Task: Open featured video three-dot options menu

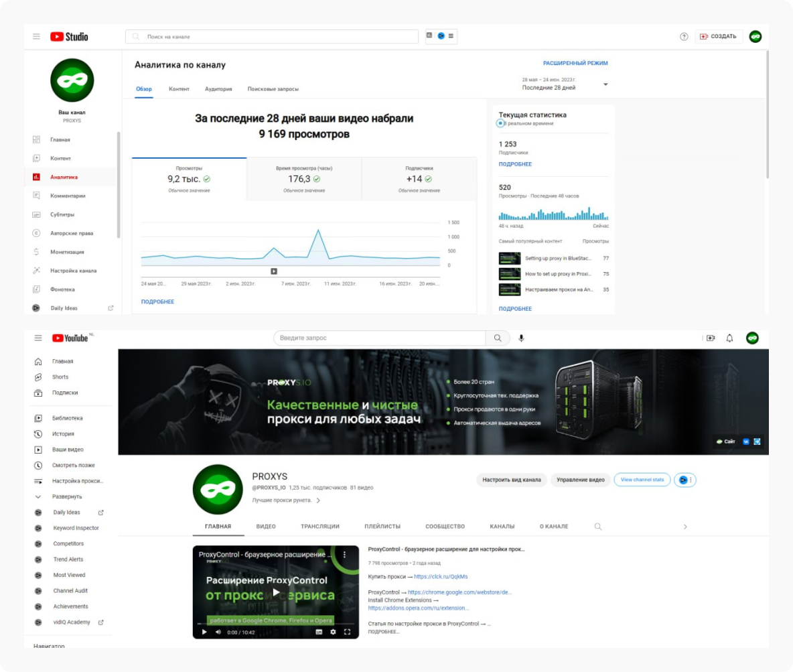Action: click(345, 555)
